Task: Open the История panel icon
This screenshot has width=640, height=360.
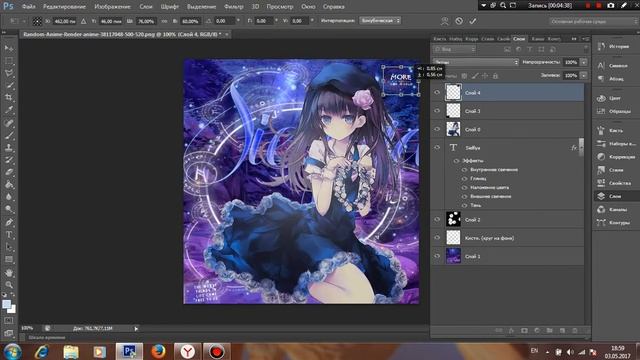Action: click(x=601, y=47)
